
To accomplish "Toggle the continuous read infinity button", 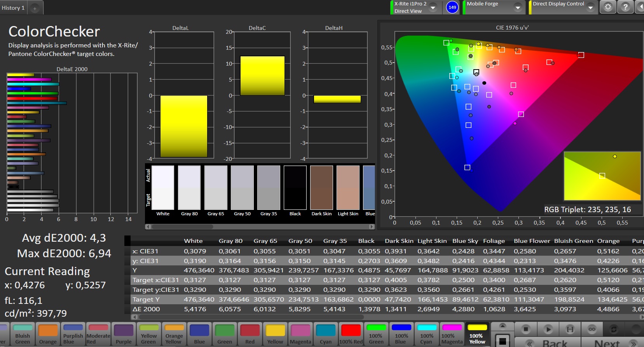I will (x=592, y=329).
